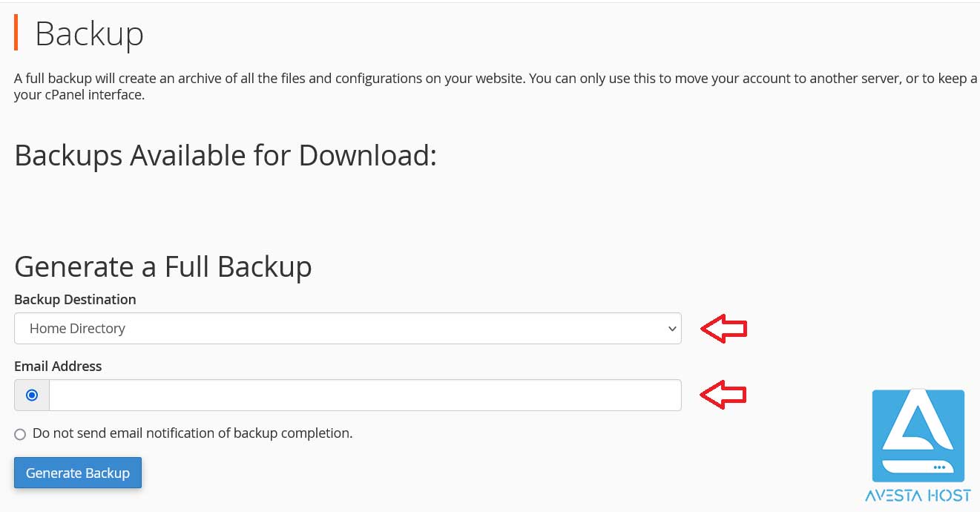Click the red arrow beside Email Address field
This screenshot has height=512, width=980.
(x=724, y=395)
